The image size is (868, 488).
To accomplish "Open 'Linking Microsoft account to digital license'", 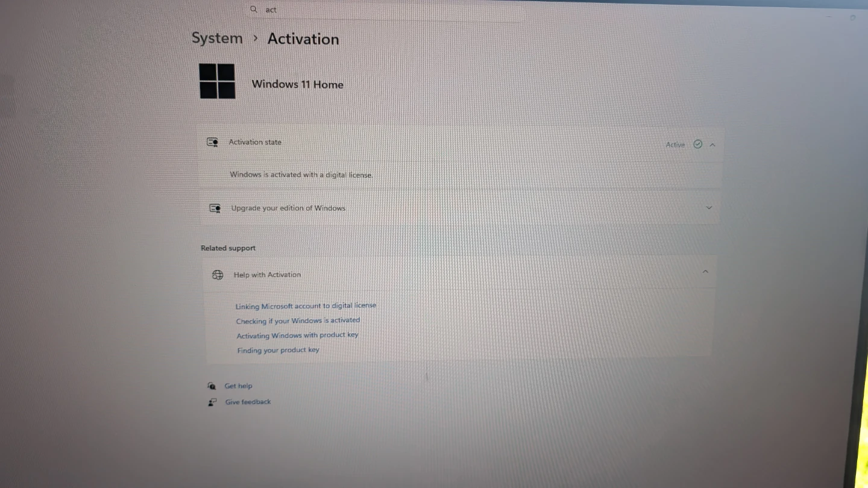I will pos(306,306).
